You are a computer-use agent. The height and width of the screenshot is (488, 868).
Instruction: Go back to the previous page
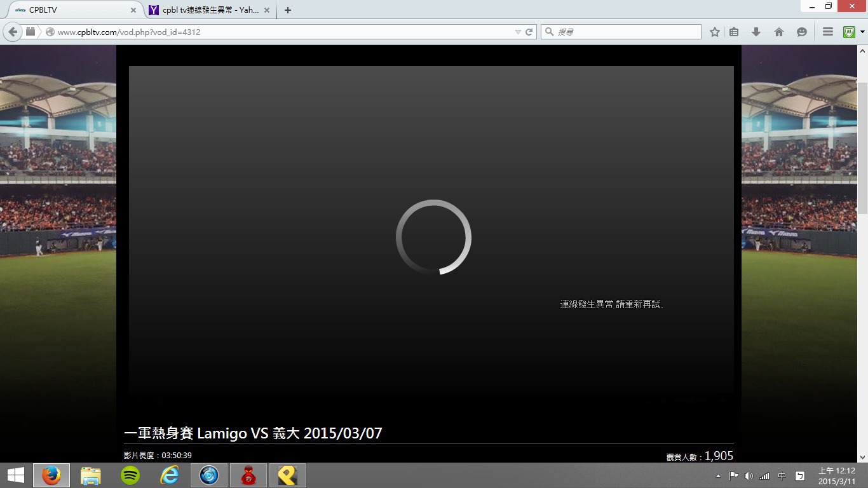(13, 32)
